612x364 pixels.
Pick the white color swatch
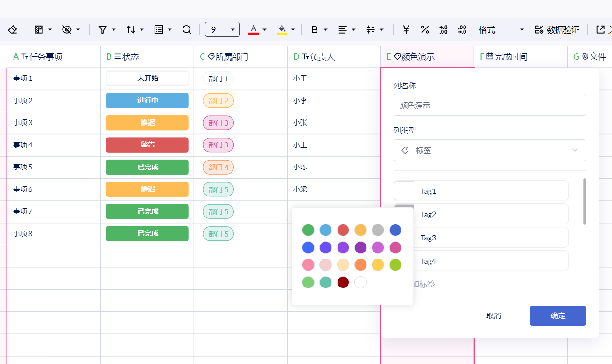click(x=360, y=282)
